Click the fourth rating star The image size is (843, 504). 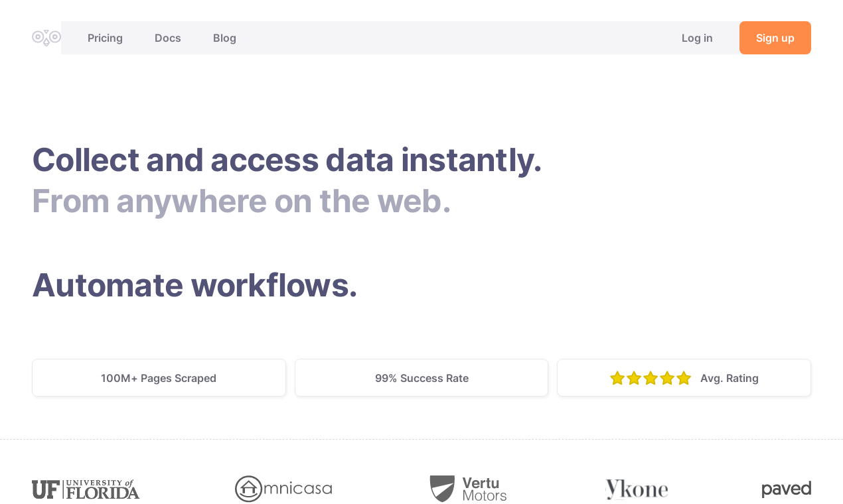pyautogui.click(x=666, y=378)
